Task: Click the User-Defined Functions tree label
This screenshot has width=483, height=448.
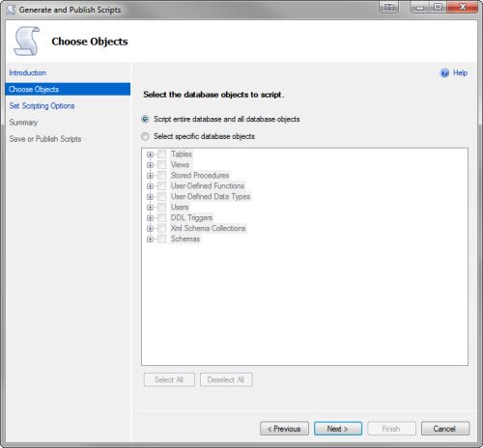Action: pos(208,186)
